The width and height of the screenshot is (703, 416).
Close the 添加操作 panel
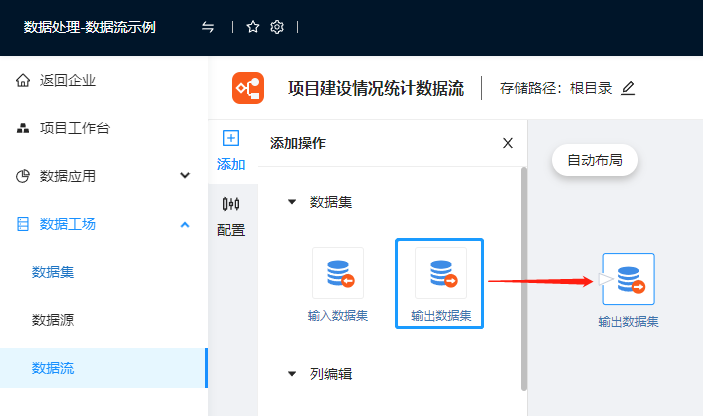[507, 143]
